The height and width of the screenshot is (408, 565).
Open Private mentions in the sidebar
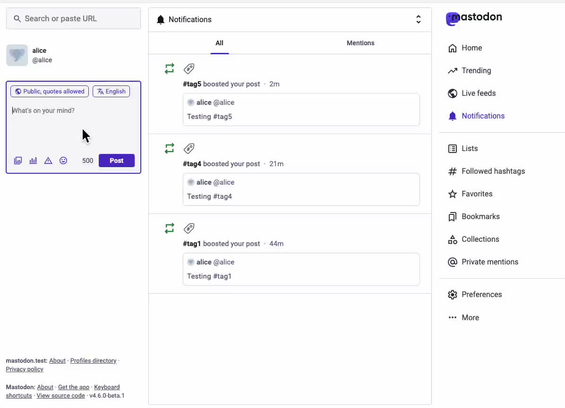tap(483, 262)
